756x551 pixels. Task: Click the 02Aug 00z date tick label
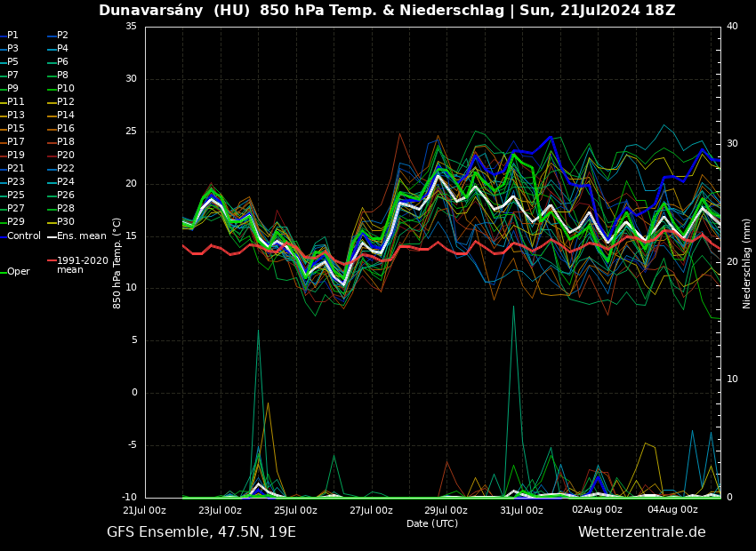click(x=597, y=510)
